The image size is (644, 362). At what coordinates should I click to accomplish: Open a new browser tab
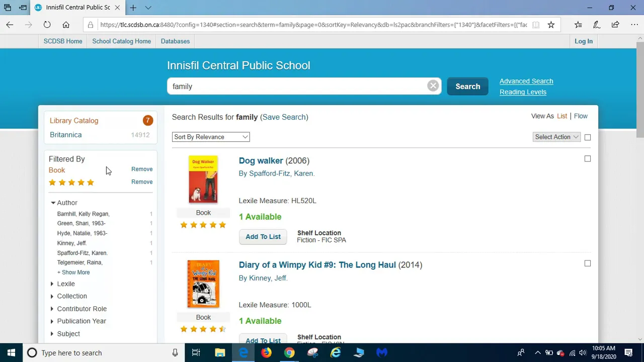point(133,8)
